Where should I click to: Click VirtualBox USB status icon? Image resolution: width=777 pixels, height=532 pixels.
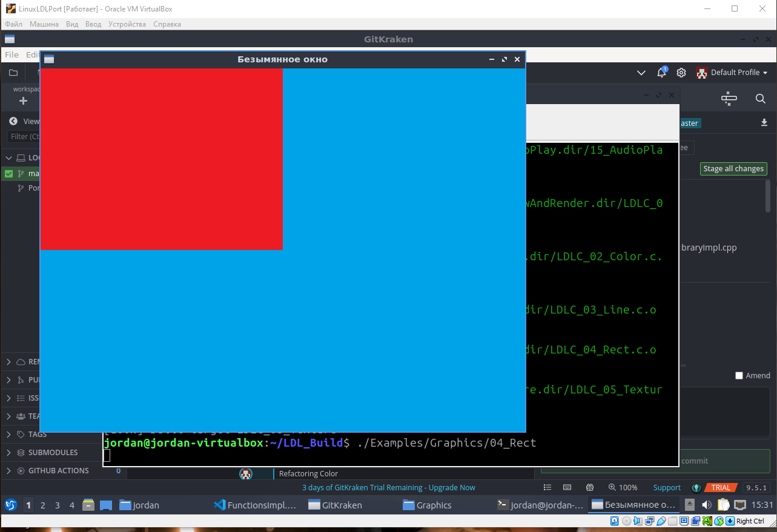pyautogui.click(x=662, y=521)
